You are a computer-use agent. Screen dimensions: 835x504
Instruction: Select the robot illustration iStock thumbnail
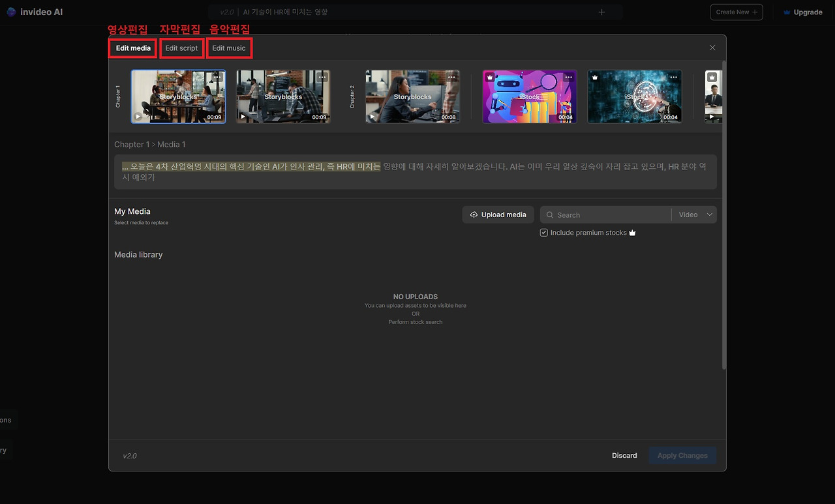(x=530, y=96)
